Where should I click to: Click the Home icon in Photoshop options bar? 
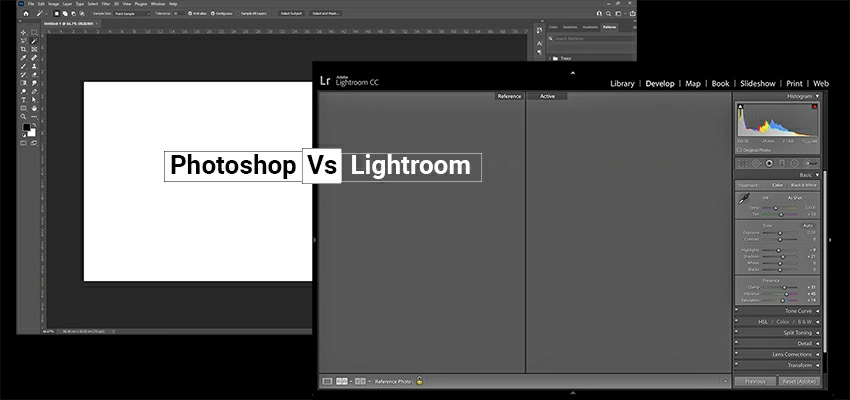tap(27, 13)
